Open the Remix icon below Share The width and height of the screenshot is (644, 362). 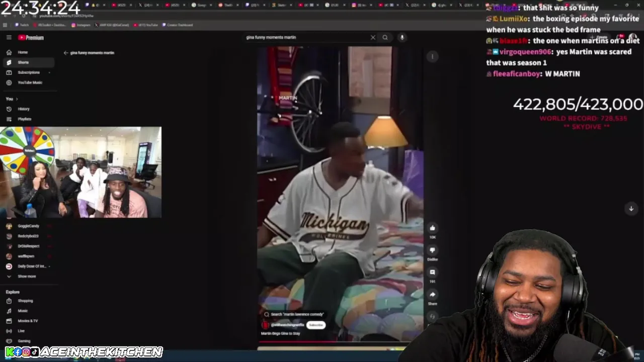click(432, 317)
